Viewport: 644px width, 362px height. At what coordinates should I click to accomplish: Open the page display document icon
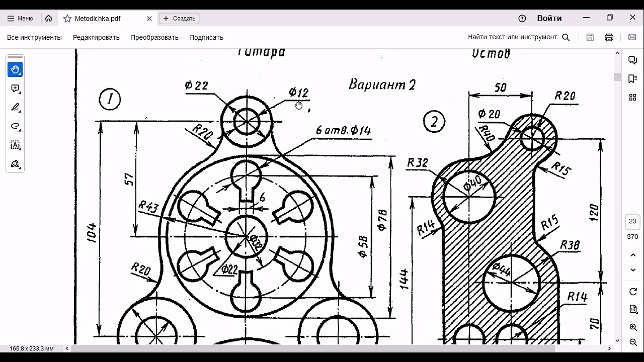633,310
